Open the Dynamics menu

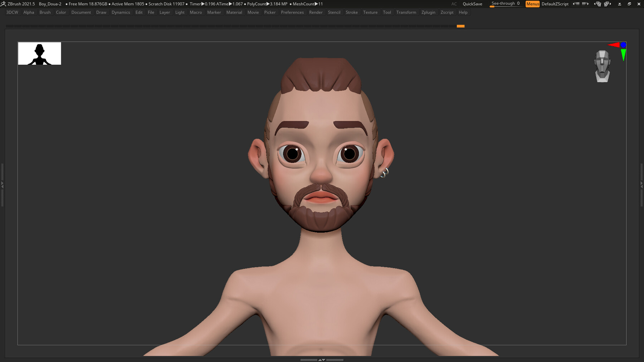(x=121, y=12)
